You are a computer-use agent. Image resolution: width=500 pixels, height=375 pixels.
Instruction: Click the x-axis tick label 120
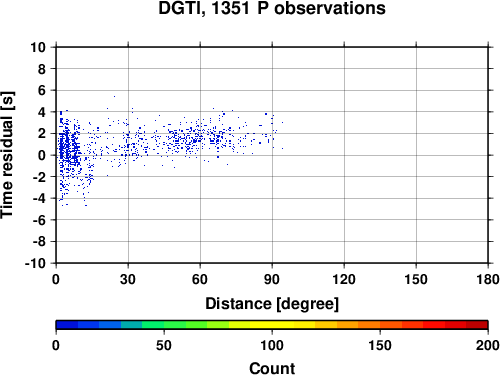coord(344,279)
